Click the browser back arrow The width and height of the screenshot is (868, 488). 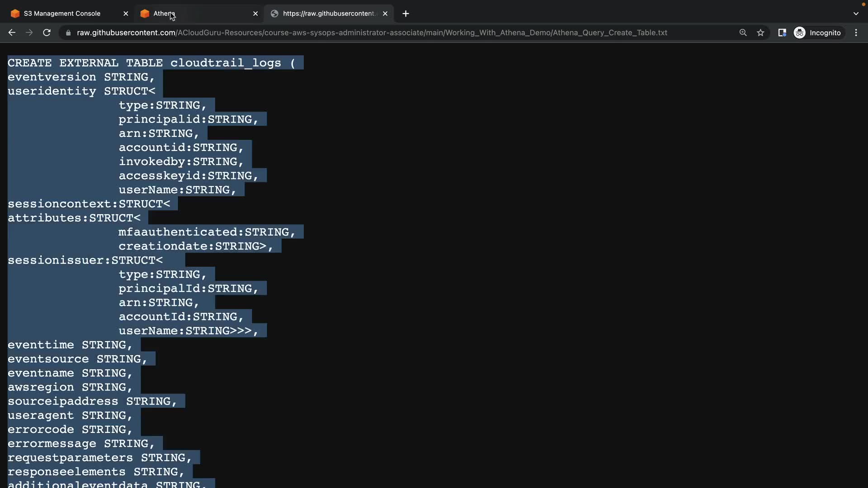coord(12,33)
